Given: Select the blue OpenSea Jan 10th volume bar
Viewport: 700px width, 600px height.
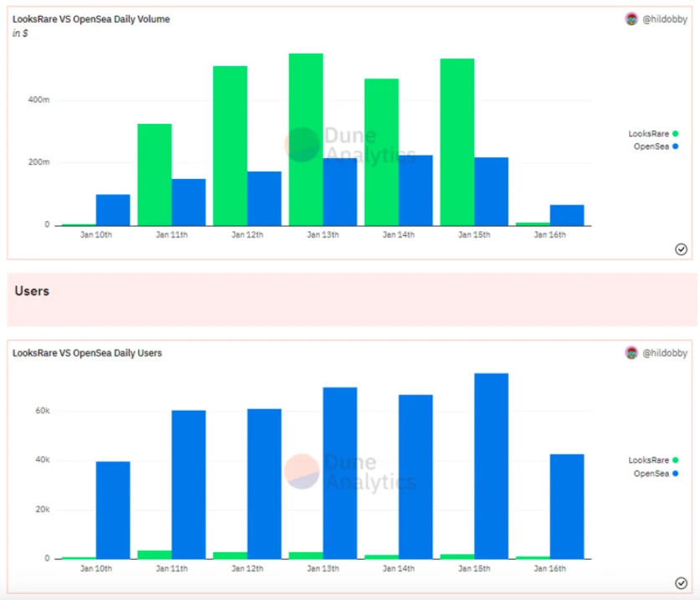Looking at the screenshot, I should coord(113,210).
